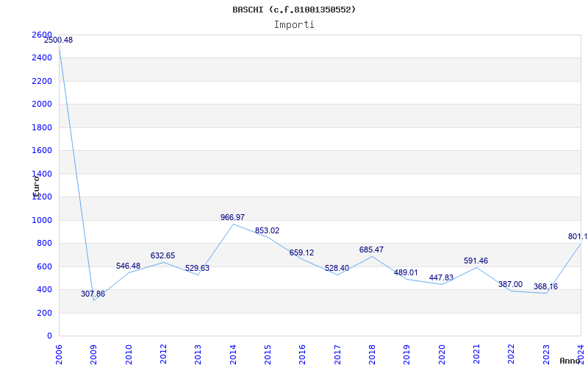Select the 2021 x-axis year label
This screenshot has height=368, width=588.
(476, 355)
